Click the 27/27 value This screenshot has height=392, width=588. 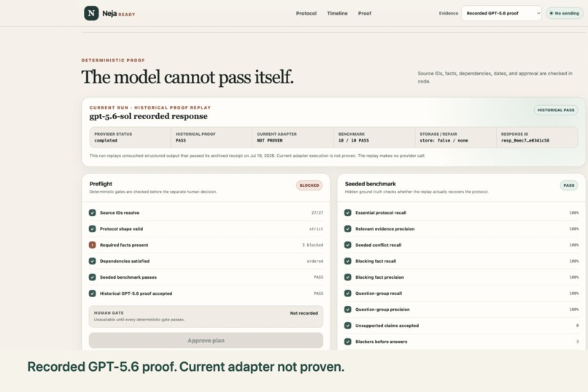coord(317,212)
